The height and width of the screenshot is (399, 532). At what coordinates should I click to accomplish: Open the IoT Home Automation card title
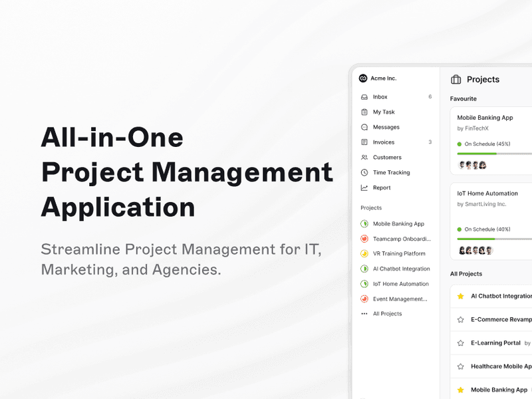487,194
